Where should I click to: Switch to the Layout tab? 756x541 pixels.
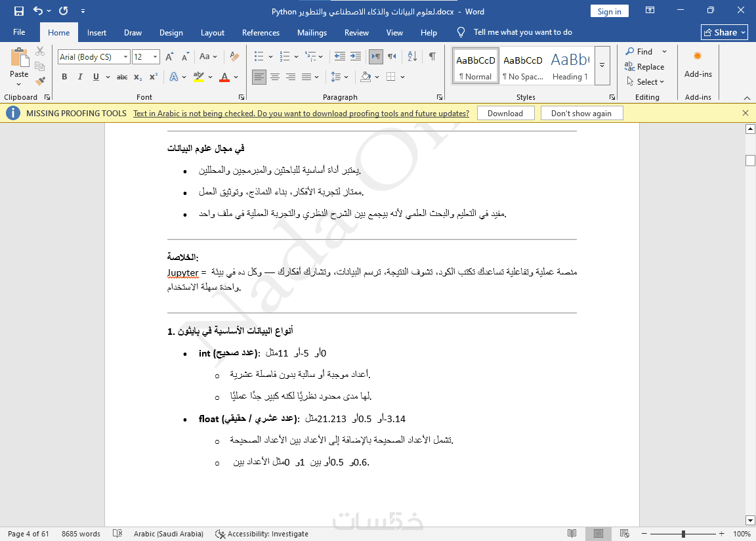point(213,32)
